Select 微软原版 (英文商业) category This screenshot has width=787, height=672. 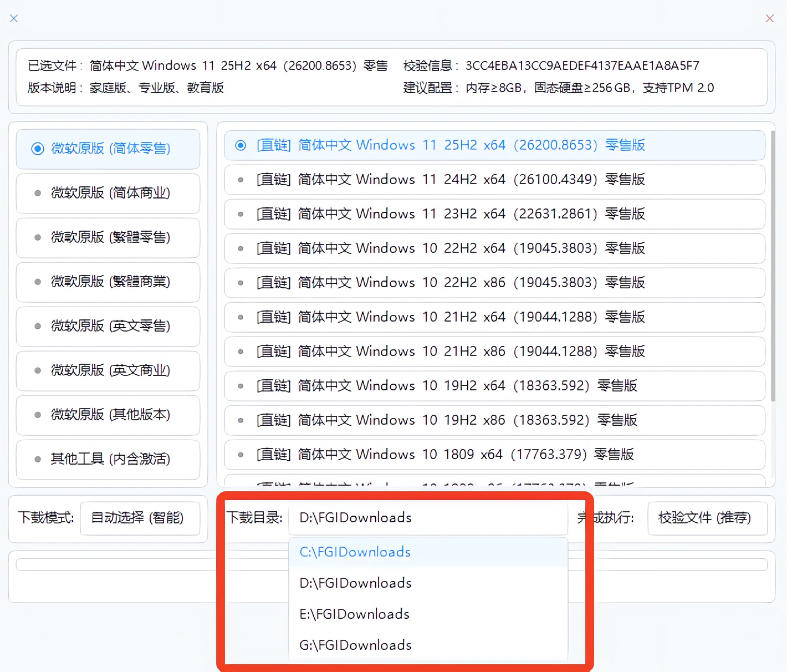point(108,371)
